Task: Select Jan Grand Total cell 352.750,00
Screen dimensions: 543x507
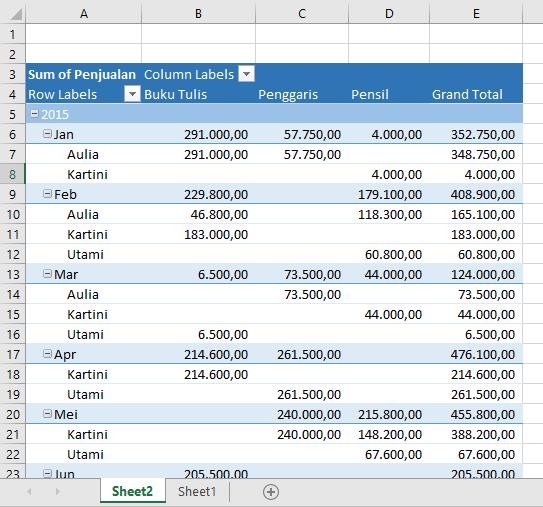Action: 476,134
